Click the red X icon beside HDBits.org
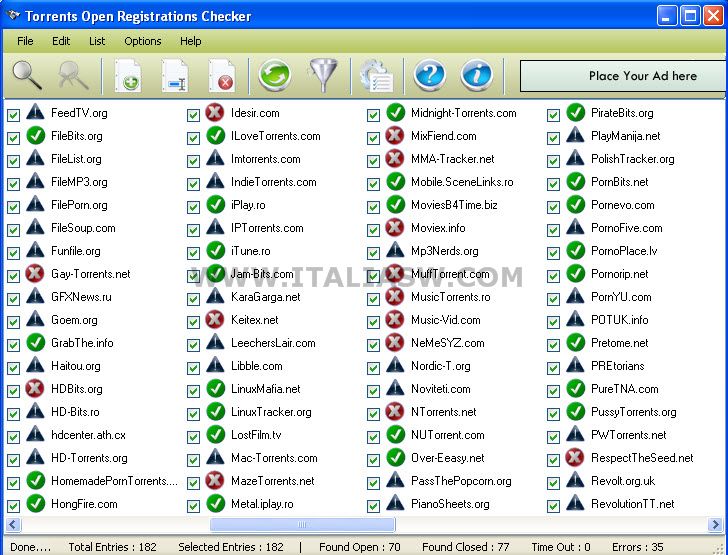Image resolution: width=728 pixels, height=555 pixels. pyautogui.click(x=35, y=388)
